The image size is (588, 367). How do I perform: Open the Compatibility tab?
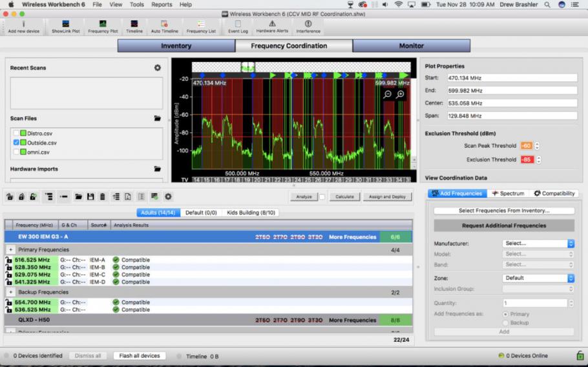554,193
